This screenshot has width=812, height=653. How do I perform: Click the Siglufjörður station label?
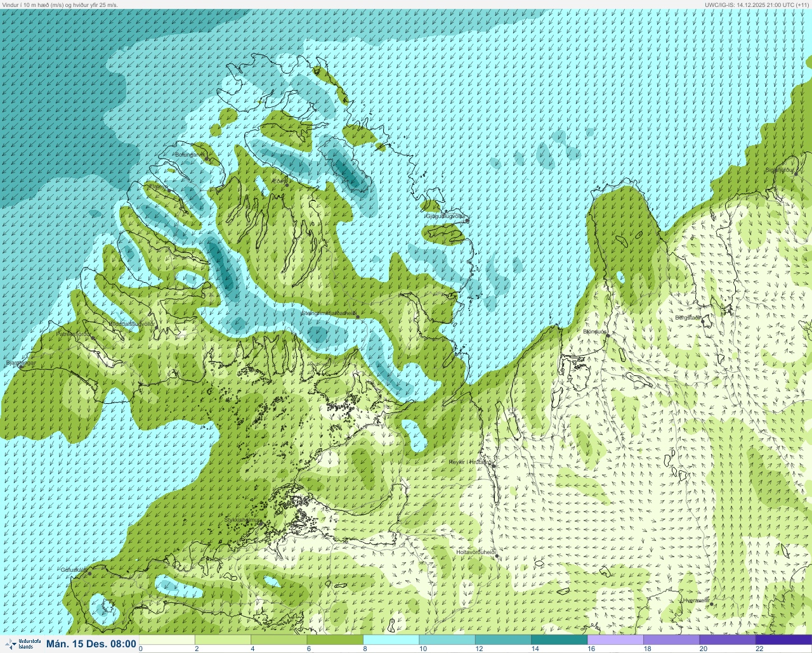coord(780,170)
